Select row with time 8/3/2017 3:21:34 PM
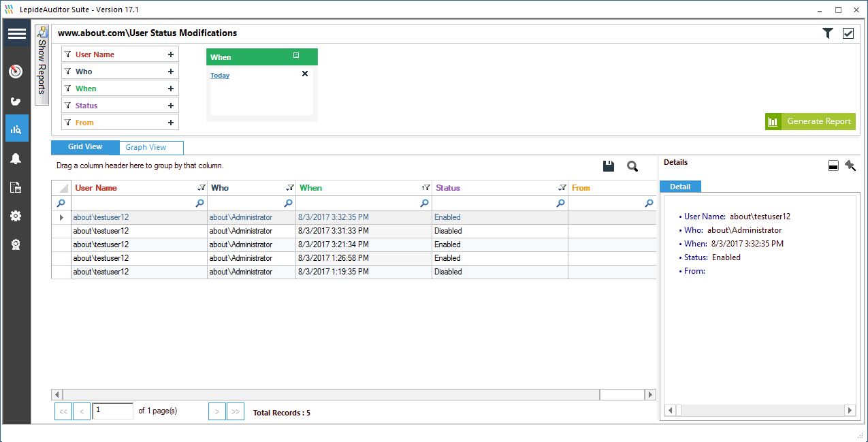The width and height of the screenshot is (868, 442). [x=354, y=244]
